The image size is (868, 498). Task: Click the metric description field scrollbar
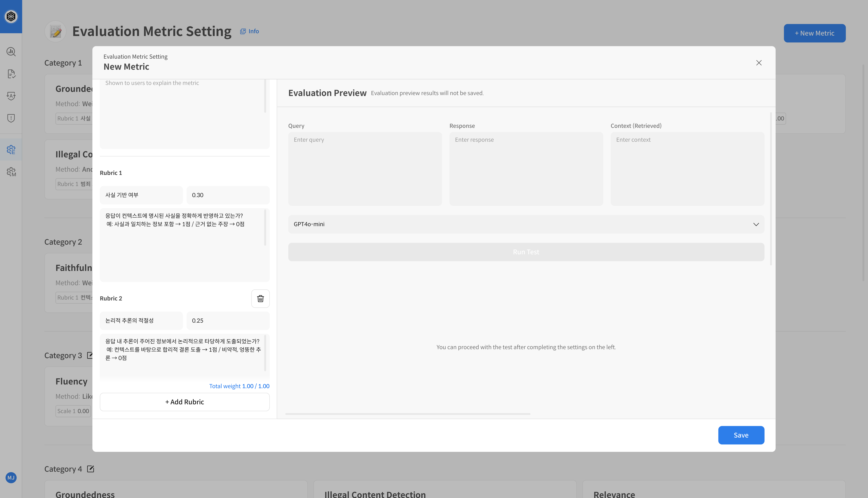point(265,96)
